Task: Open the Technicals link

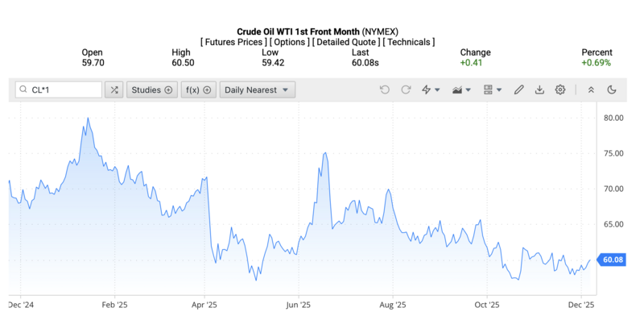Action: 409,42
